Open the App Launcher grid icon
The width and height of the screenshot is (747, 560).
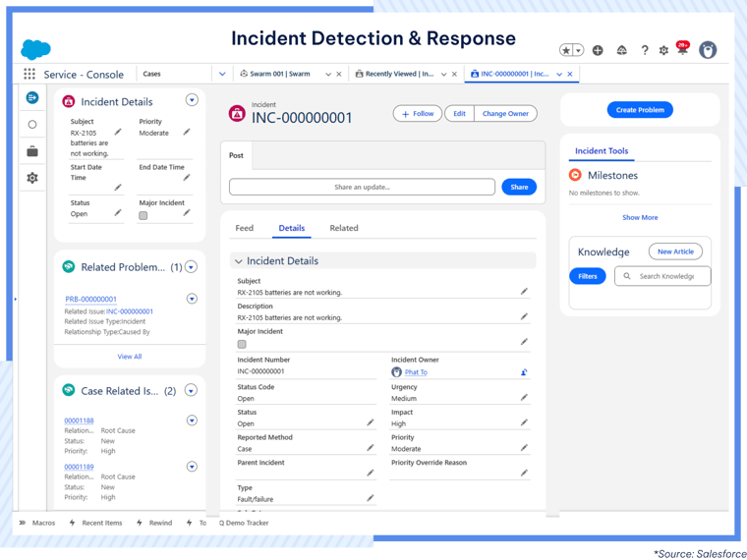29,74
